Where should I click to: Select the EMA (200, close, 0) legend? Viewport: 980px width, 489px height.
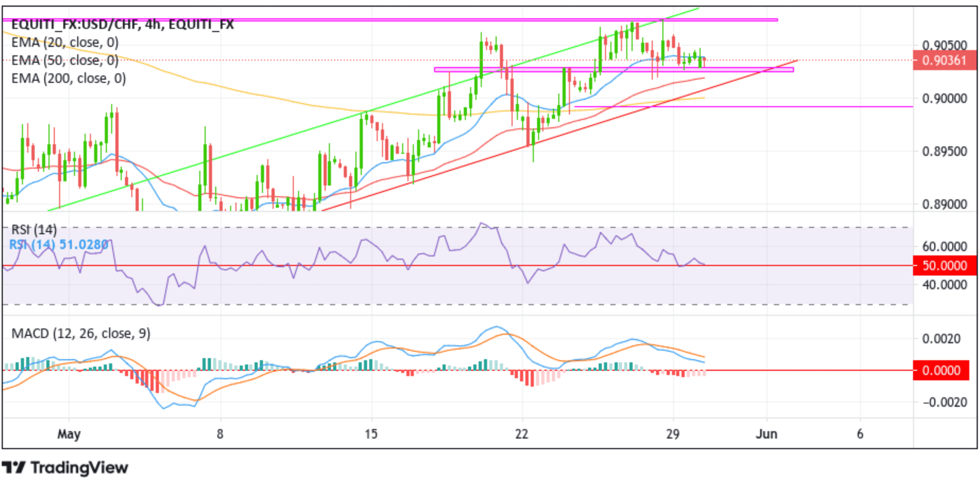coord(69,78)
